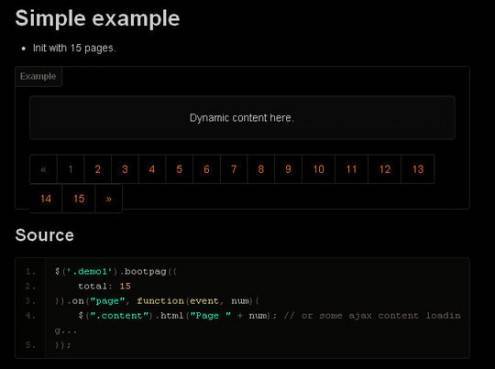Pick page 9 in pagination bar
495x369 pixels.
(288, 169)
